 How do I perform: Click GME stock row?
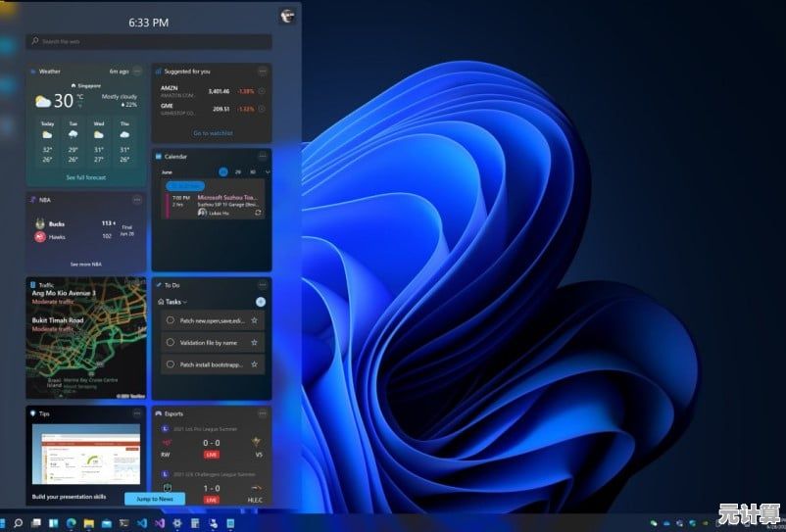[x=212, y=109]
